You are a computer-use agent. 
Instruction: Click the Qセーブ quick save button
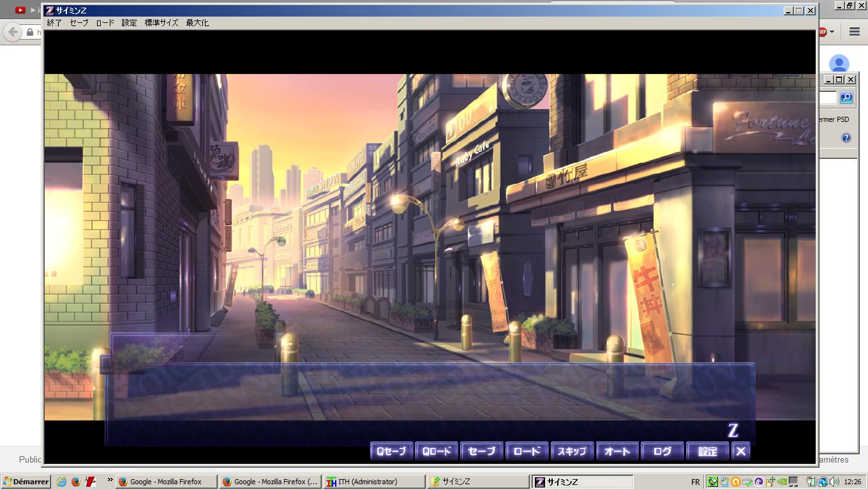[391, 451]
